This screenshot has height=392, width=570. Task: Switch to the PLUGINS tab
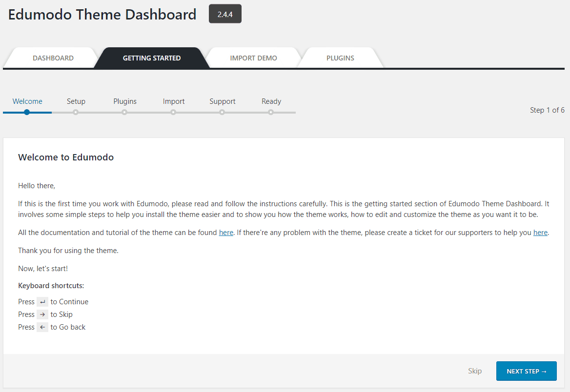[341, 58]
